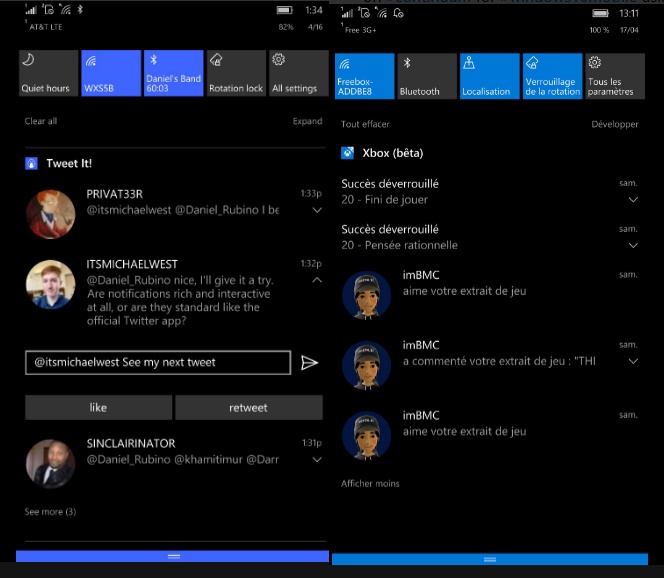The width and height of the screenshot is (664, 578).
Task: Collapse the ITSMICHAELWEST notification
Action: pos(317,281)
